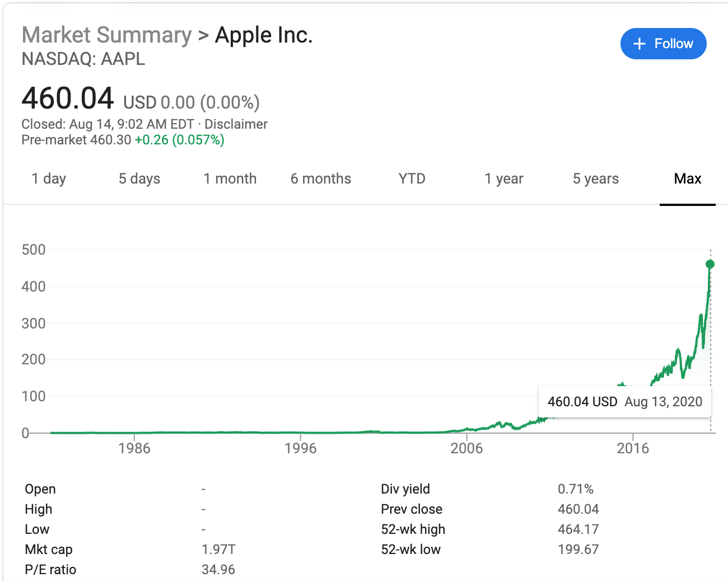Select the Max chart range
Viewport: 728px width, 582px height.
click(688, 179)
